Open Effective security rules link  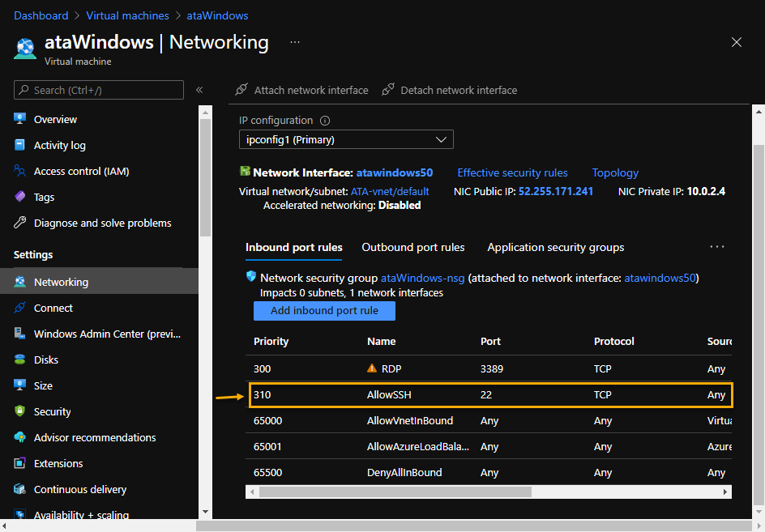coord(512,172)
